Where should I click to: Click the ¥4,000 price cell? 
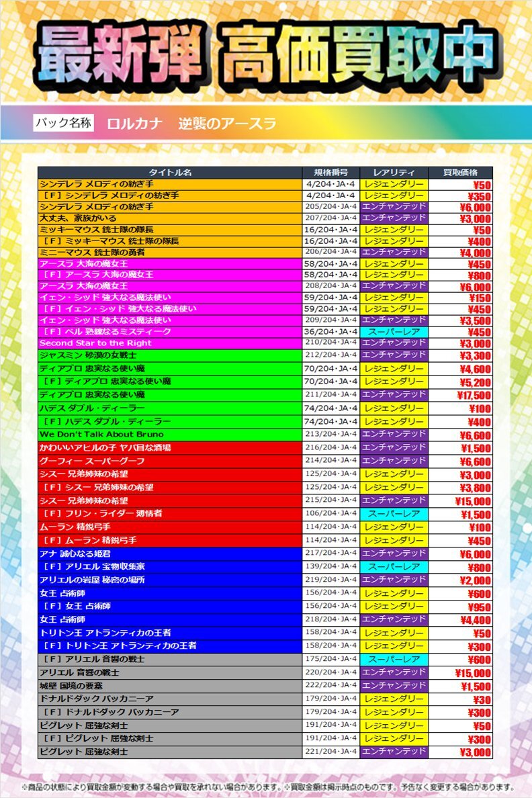click(x=460, y=253)
